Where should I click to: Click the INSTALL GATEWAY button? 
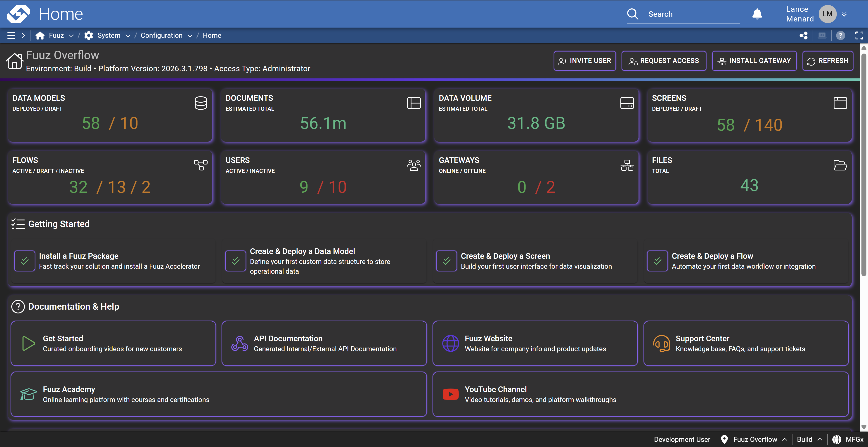click(754, 61)
